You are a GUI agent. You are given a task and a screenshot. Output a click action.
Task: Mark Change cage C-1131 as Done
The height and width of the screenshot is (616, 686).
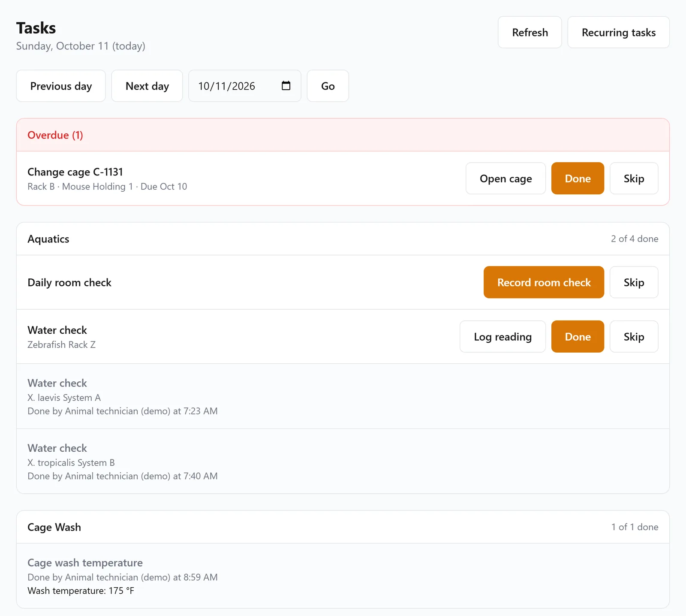pyautogui.click(x=578, y=178)
